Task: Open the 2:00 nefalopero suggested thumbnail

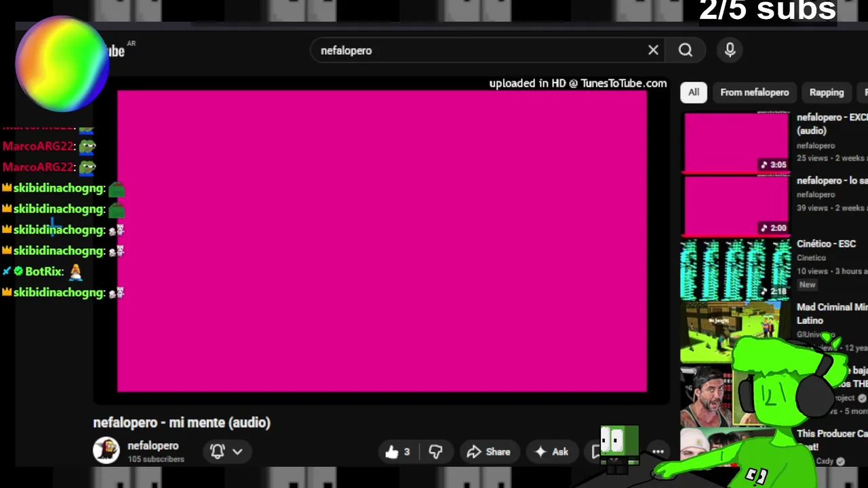Action: pos(736,205)
